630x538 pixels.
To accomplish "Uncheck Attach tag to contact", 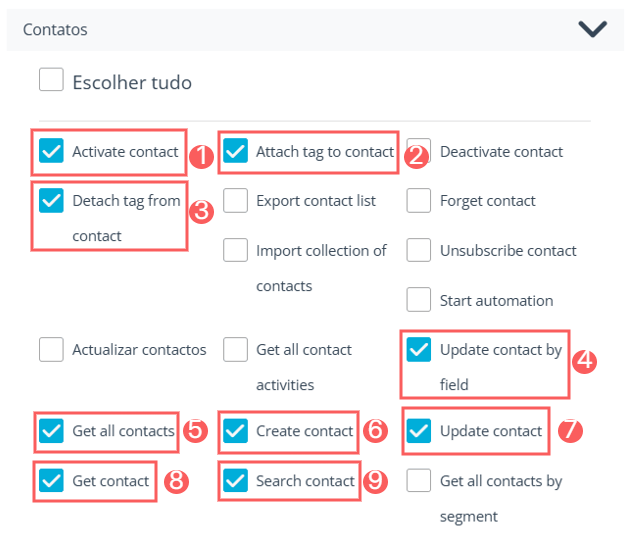I will (x=236, y=151).
